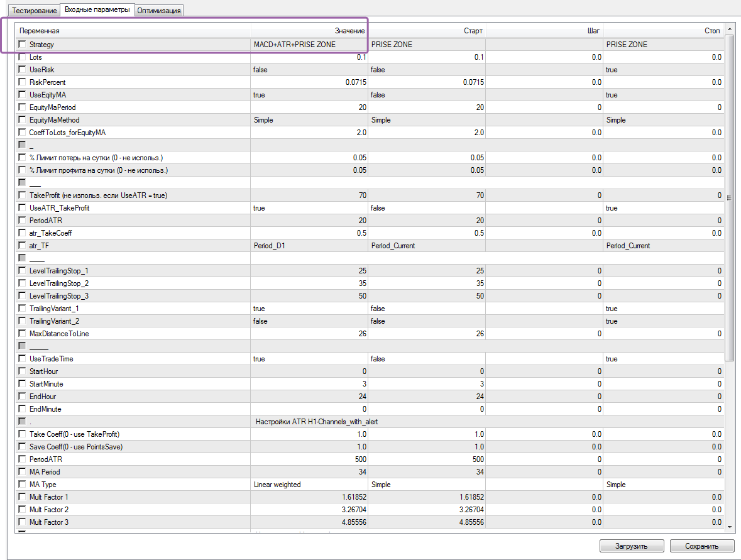This screenshot has width=741, height=560.
Task: Select CoeffToLots_forEquityMA value 2.0
Action: [x=309, y=133]
